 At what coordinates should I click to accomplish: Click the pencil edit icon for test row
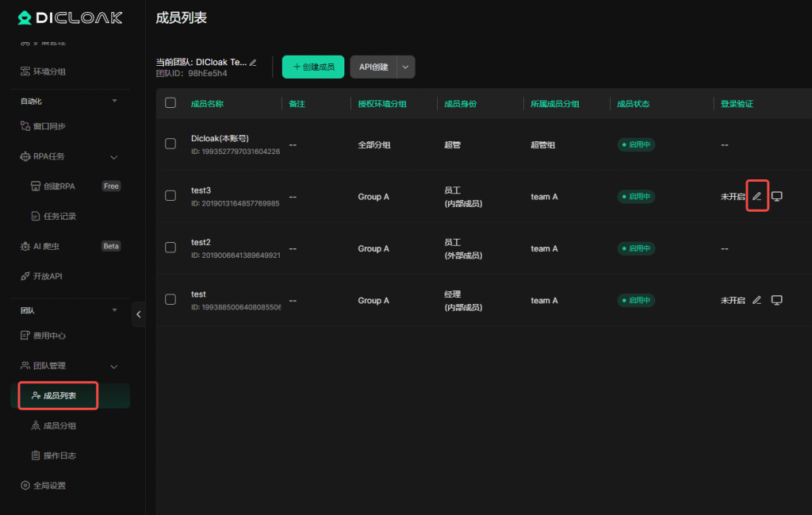(x=756, y=300)
